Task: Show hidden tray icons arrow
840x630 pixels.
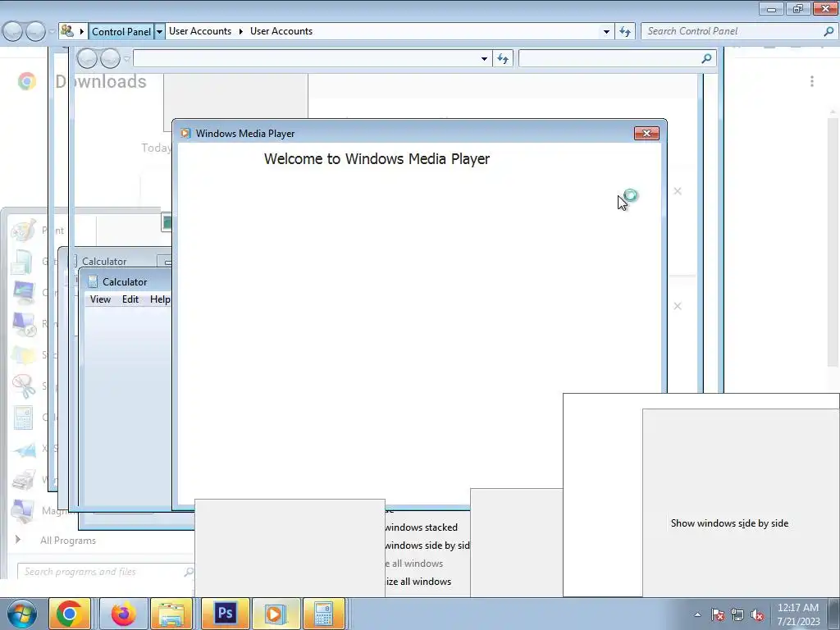Action: (x=697, y=614)
